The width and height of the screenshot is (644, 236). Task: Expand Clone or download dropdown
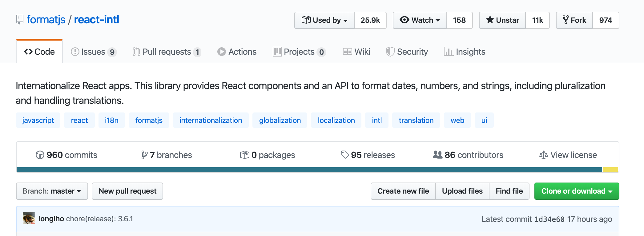pos(577,191)
